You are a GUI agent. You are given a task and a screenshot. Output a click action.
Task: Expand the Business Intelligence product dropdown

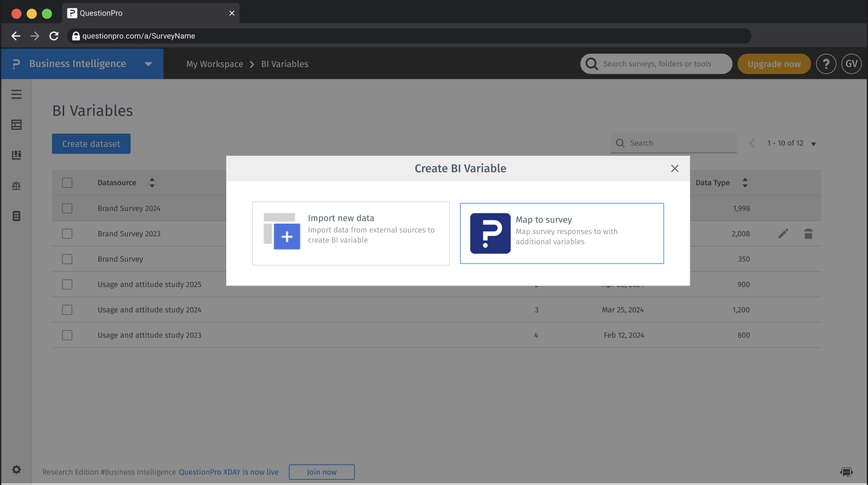pyautogui.click(x=148, y=64)
